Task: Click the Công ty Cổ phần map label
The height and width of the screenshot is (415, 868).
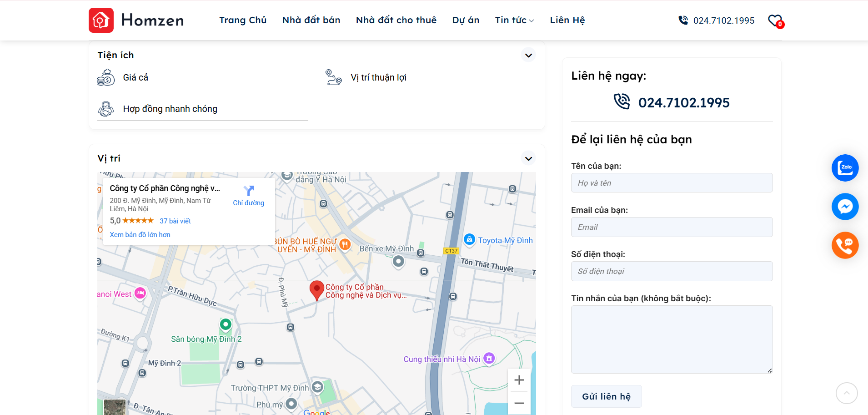Action: pos(366,291)
